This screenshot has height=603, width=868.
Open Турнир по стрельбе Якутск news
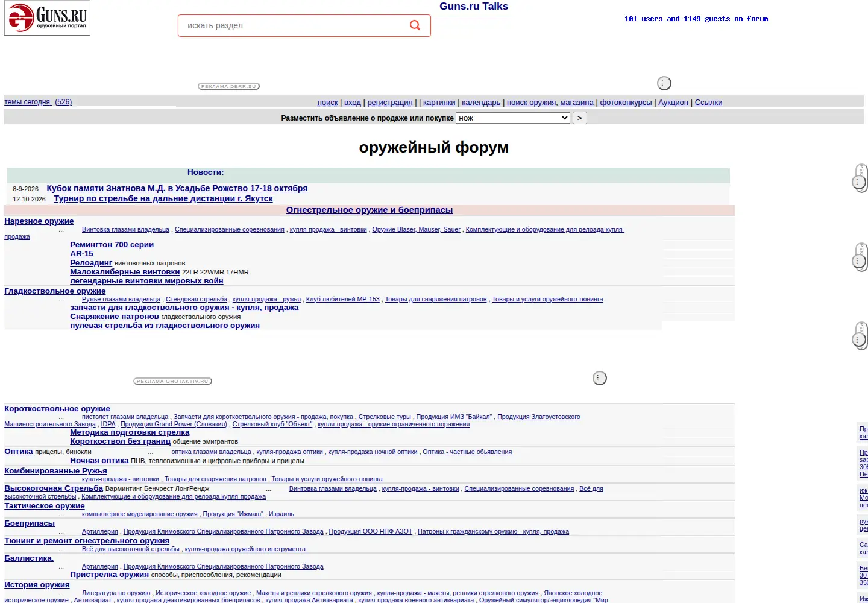(163, 198)
